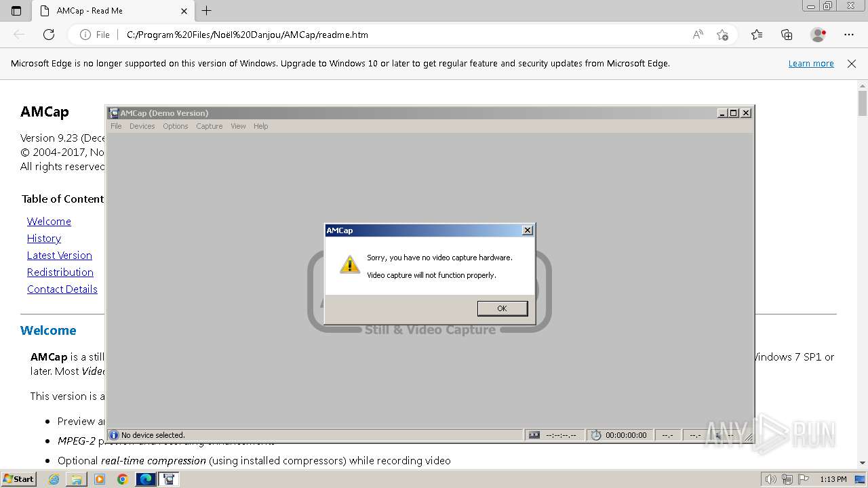Screen dimensions: 868x488
Task: Open the Edge profile avatar
Action: 818,35
